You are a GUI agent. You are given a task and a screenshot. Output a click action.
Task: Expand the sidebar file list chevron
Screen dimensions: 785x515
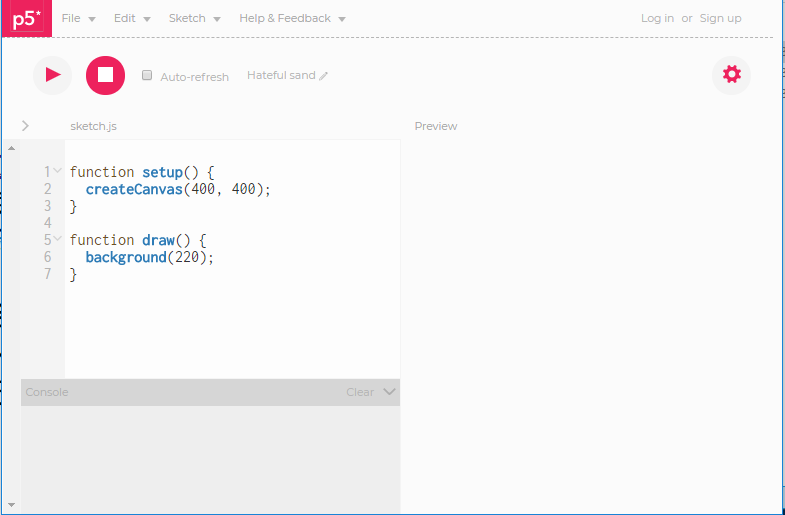[x=25, y=126]
